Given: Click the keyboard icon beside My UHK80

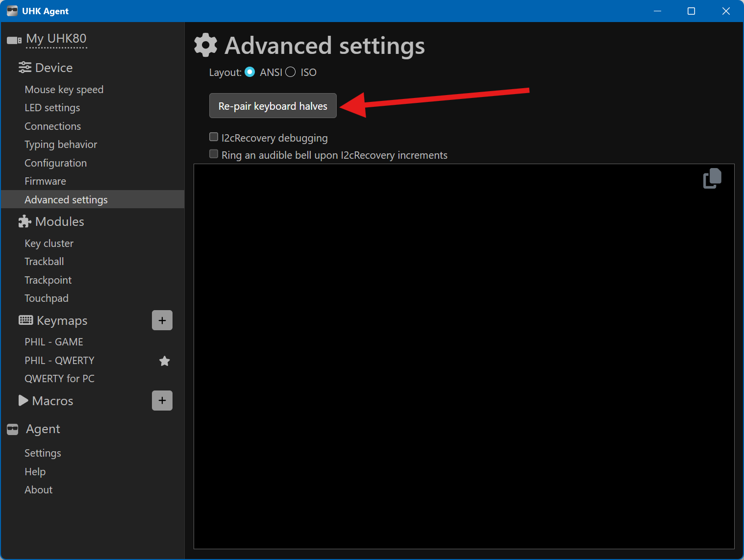Looking at the screenshot, I should 14,40.
